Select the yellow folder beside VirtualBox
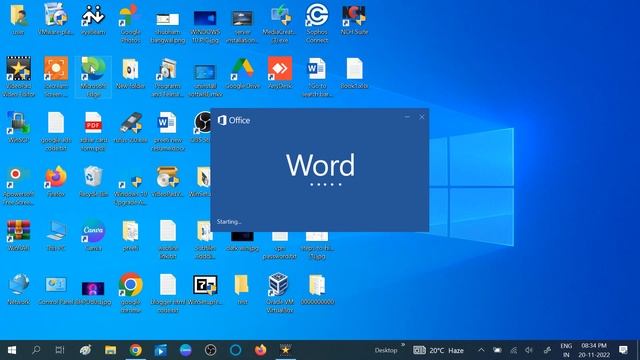The height and width of the screenshot is (360, 640). (242, 289)
